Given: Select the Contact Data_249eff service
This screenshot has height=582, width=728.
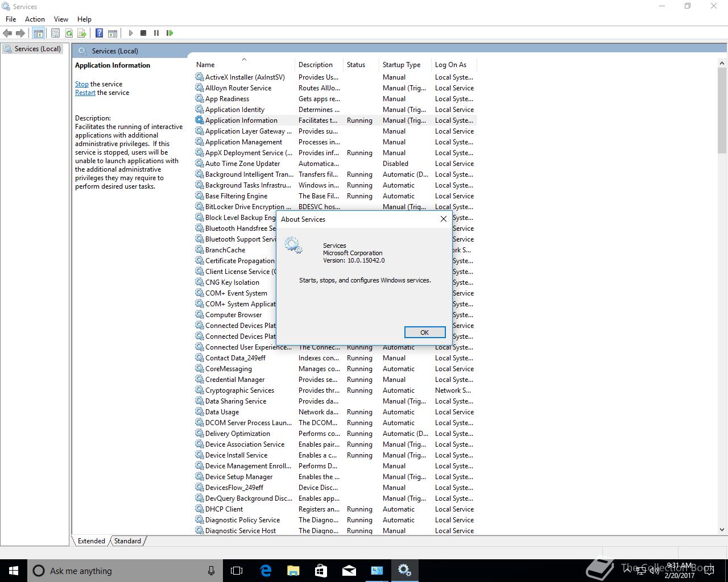Looking at the screenshot, I should (x=335, y=358).
